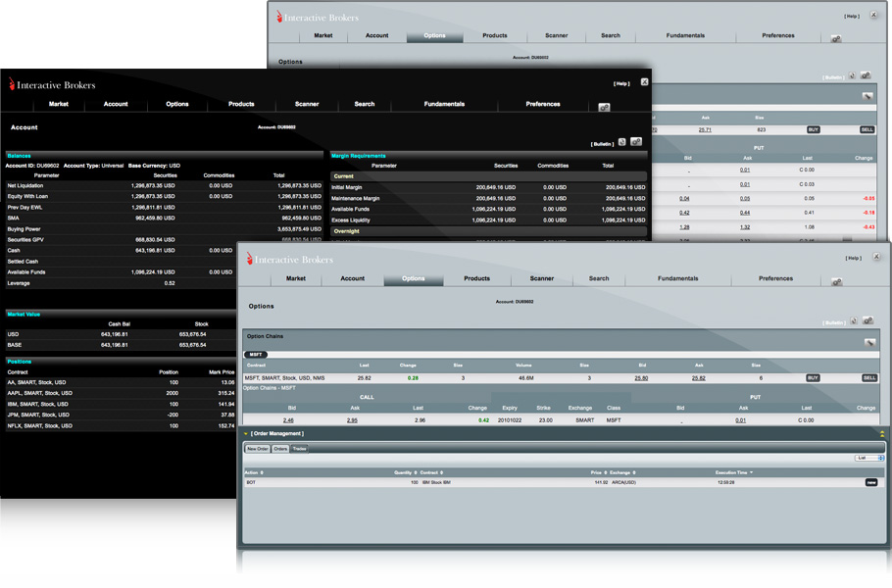Click MSFT bid price 25.80 link
This screenshot has height=588, width=892.
click(641, 378)
